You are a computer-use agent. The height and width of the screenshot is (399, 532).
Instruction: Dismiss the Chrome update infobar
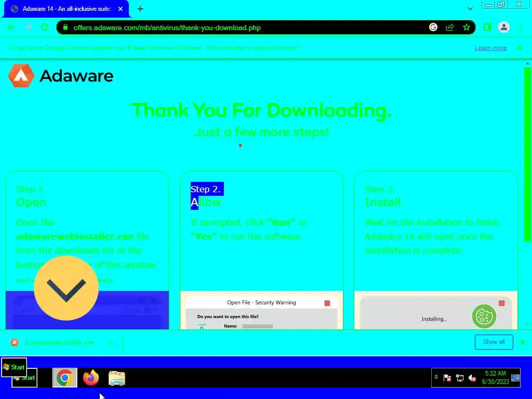click(x=519, y=48)
